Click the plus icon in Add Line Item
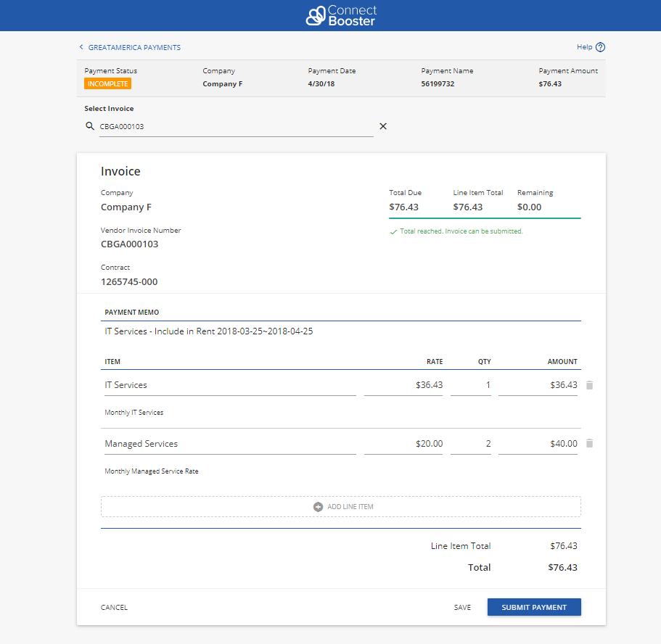Viewport: 661px width, 644px height. 318,507
